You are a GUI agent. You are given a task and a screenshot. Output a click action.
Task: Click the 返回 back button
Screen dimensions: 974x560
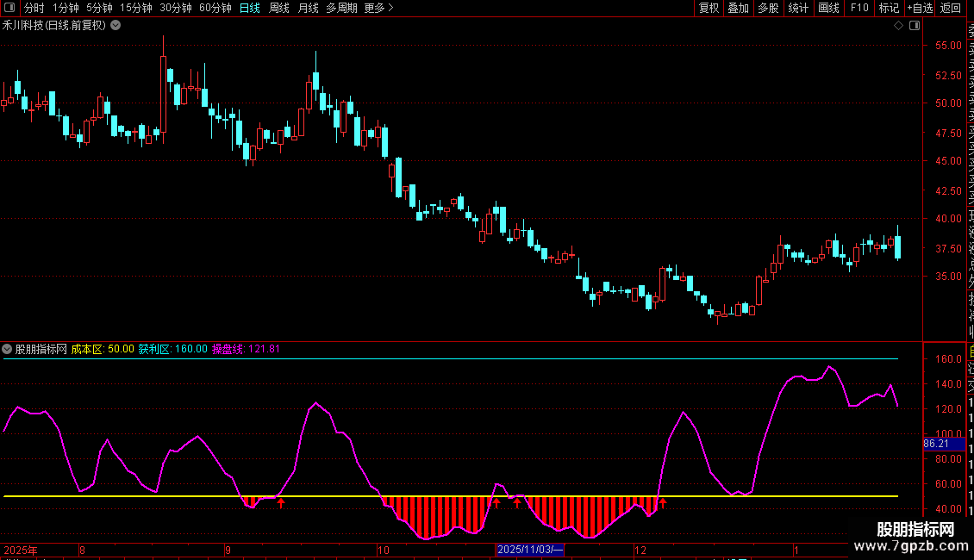pos(951,9)
